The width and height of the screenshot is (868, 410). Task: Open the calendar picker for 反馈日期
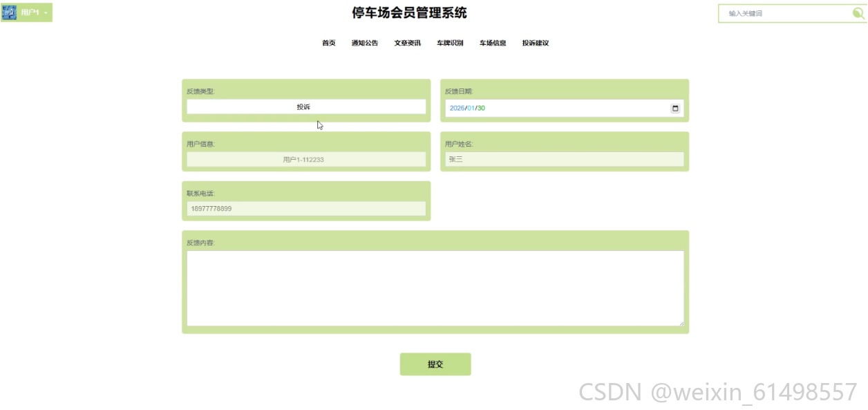point(675,109)
